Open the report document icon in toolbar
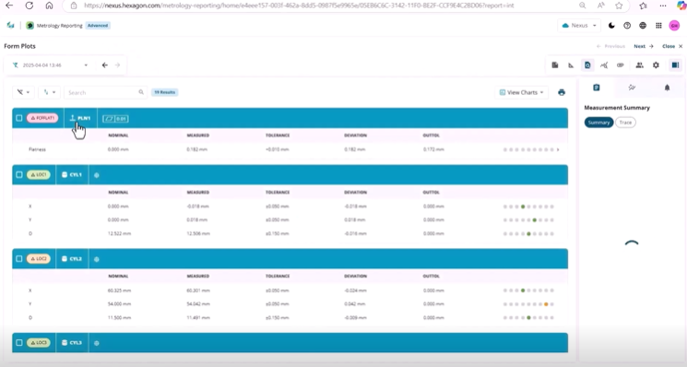The image size is (687, 367). click(x=555, y=65)
